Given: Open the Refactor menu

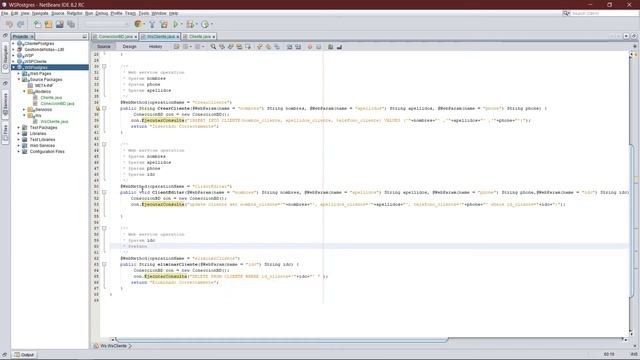Looking at the screenshot, I should pos(74,13).
